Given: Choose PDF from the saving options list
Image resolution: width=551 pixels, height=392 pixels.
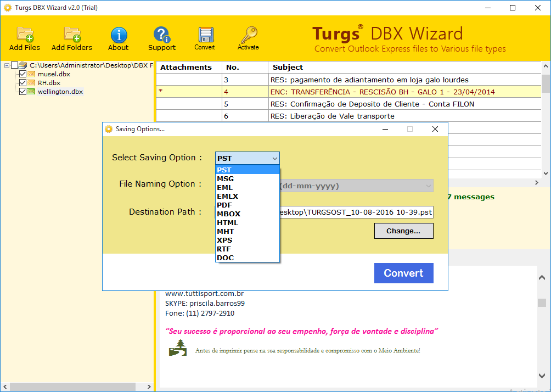Looking at the screenshot, I should [x=248, y=205].
